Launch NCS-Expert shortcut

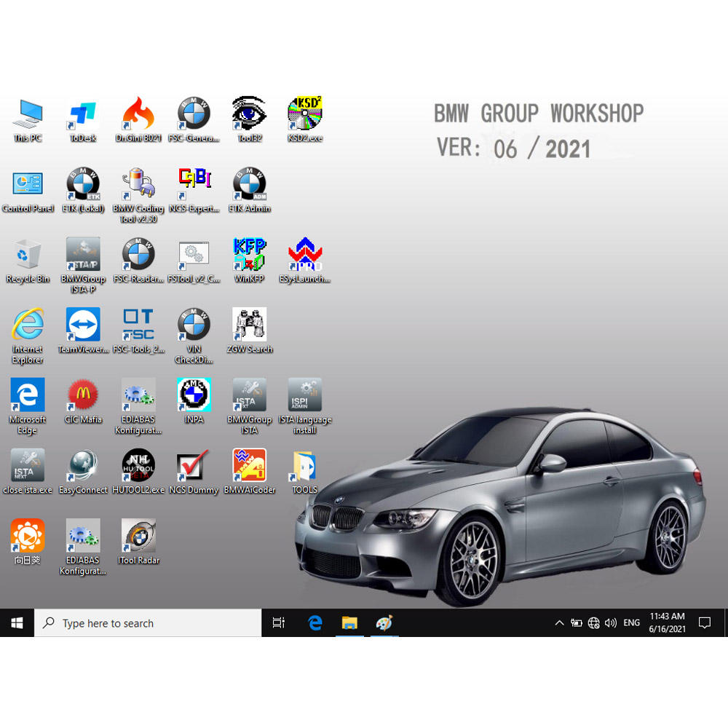(194, 189)
